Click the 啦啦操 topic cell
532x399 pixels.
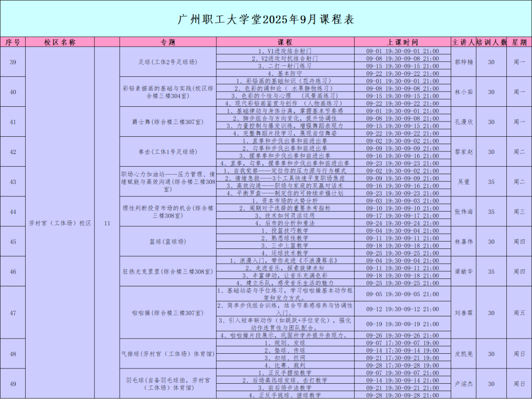tap(168, 312)
